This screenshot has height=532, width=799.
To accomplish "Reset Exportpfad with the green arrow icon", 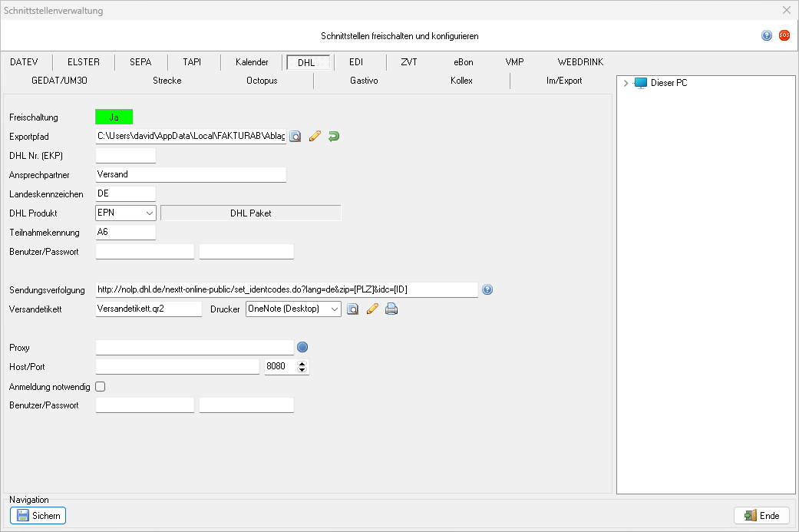I will click(x=333, y=137).
